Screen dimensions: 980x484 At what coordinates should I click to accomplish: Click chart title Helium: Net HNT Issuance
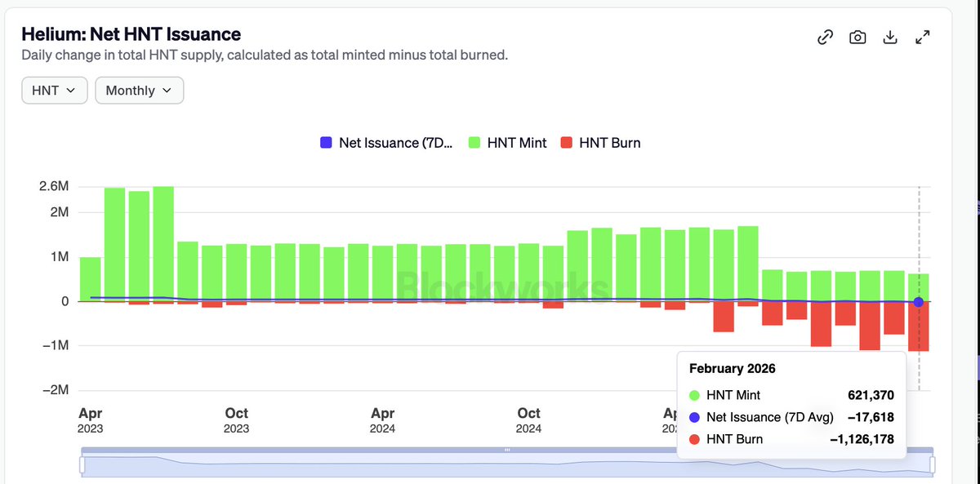coord(131,34)
